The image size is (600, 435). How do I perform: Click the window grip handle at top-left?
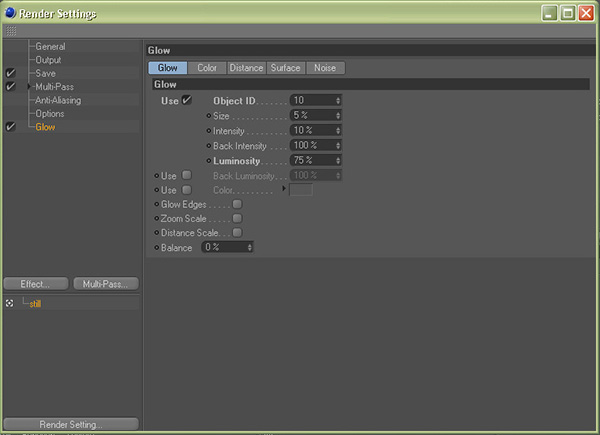11,32
